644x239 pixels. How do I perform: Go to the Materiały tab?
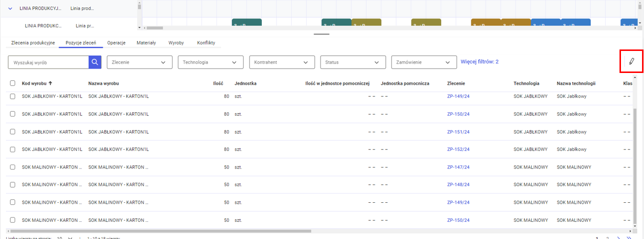coord(146,43)
